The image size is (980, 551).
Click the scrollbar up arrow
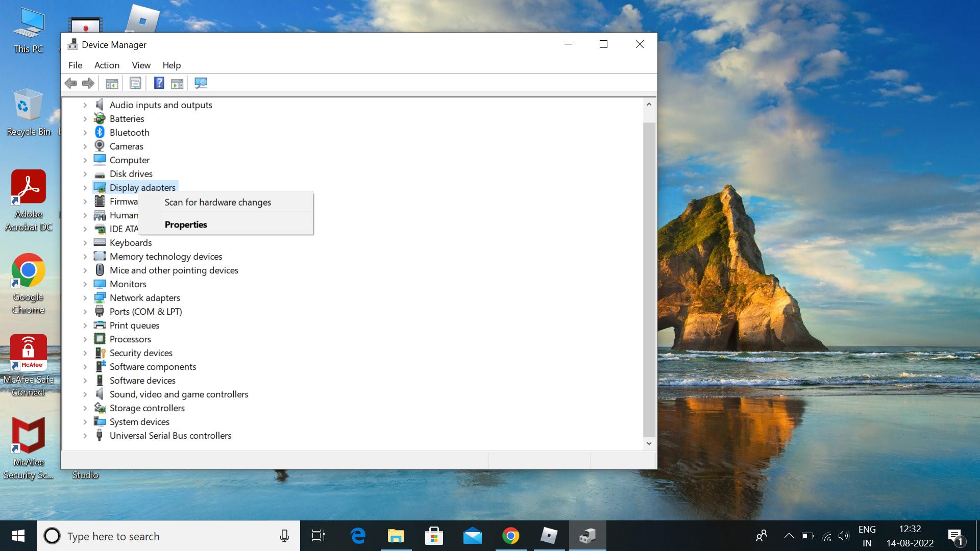[649, 104]
